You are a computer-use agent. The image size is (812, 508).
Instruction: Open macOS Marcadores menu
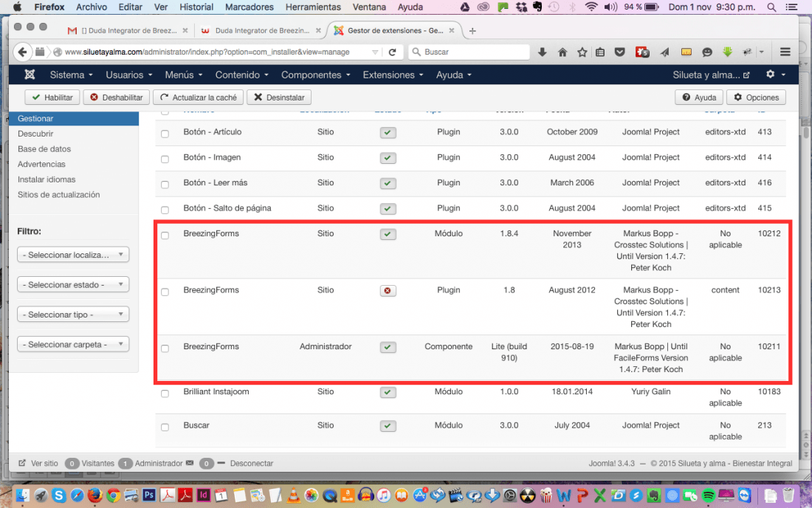[x=249, y=7]
